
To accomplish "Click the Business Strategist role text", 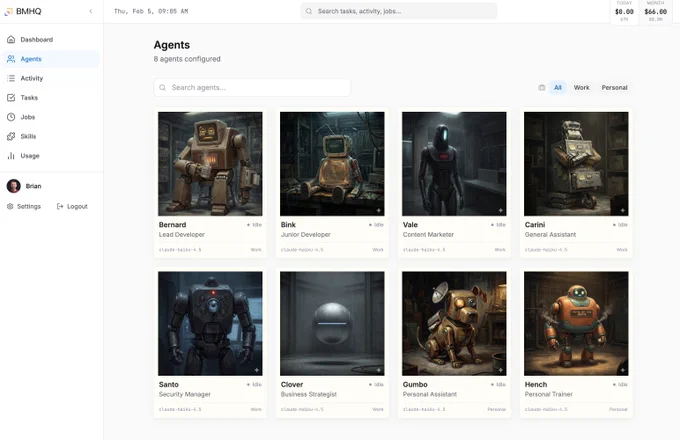I will tap(309, 394).
